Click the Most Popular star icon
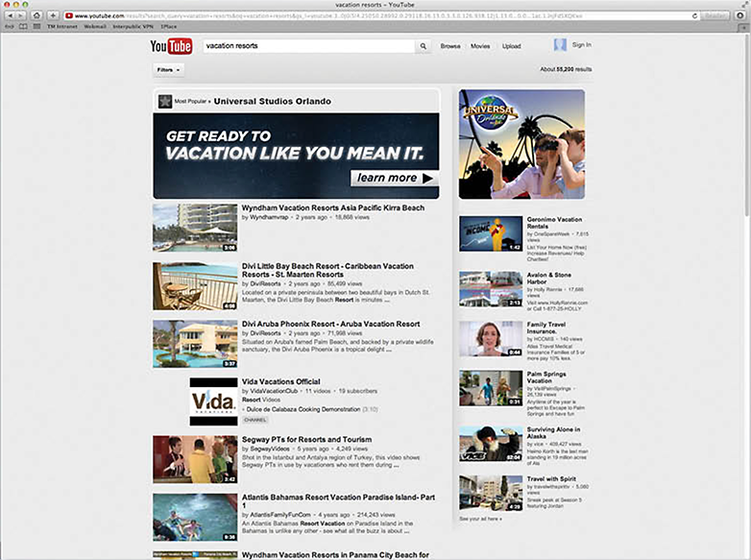The width and height of the screenshot is (751, 560). [165, 101]
